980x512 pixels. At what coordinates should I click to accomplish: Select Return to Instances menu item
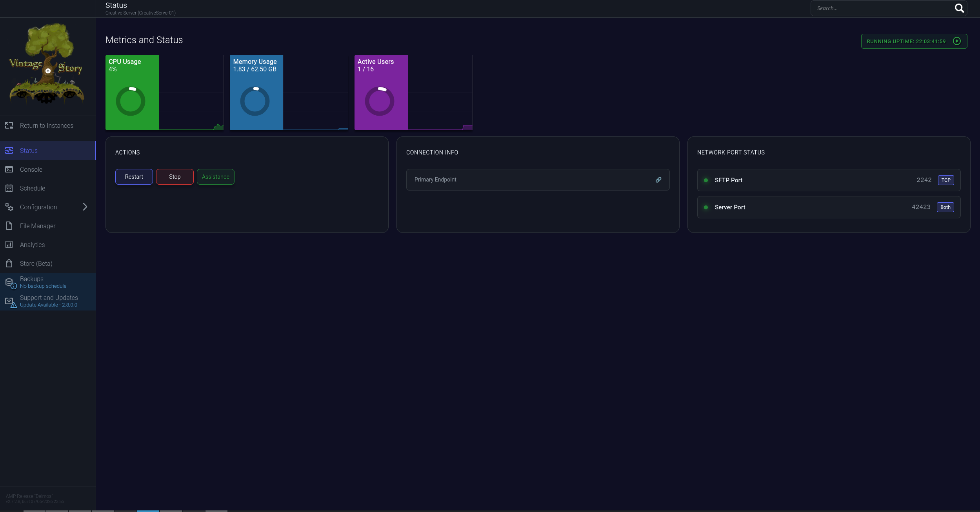[48, 125]
